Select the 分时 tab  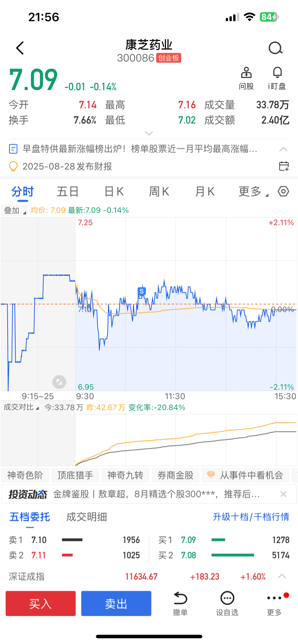[x=23, y=191]
